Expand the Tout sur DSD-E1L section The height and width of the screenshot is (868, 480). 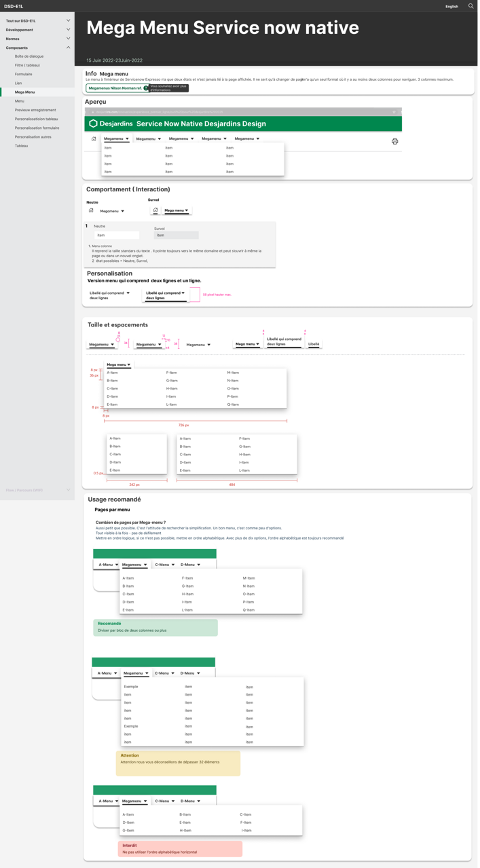(68, 21)
